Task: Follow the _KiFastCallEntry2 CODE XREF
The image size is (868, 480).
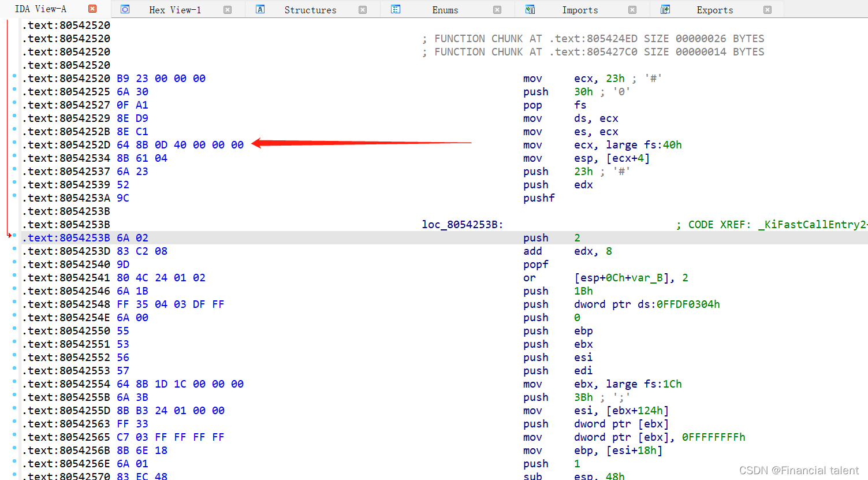Action: pos(811,225)
